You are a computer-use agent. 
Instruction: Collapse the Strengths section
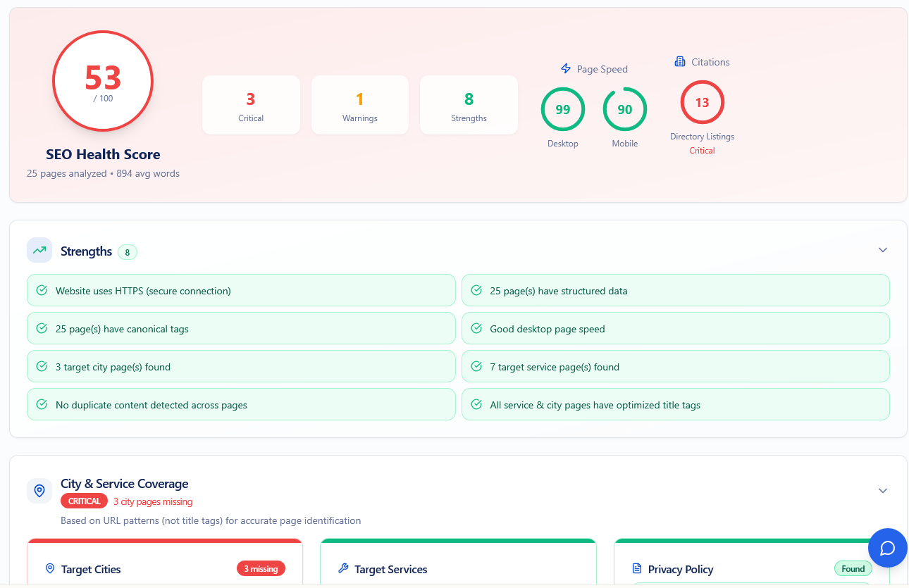pyautogui.click(x=882, y=249)
